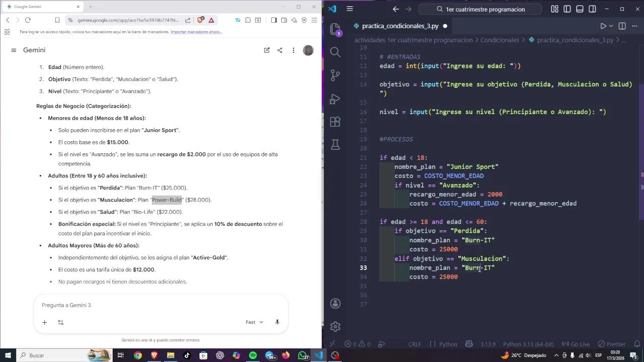Open Customize Layout in VS Code
Image resolution: width=644 pixels, height=362 pixels.
point(554,9)
